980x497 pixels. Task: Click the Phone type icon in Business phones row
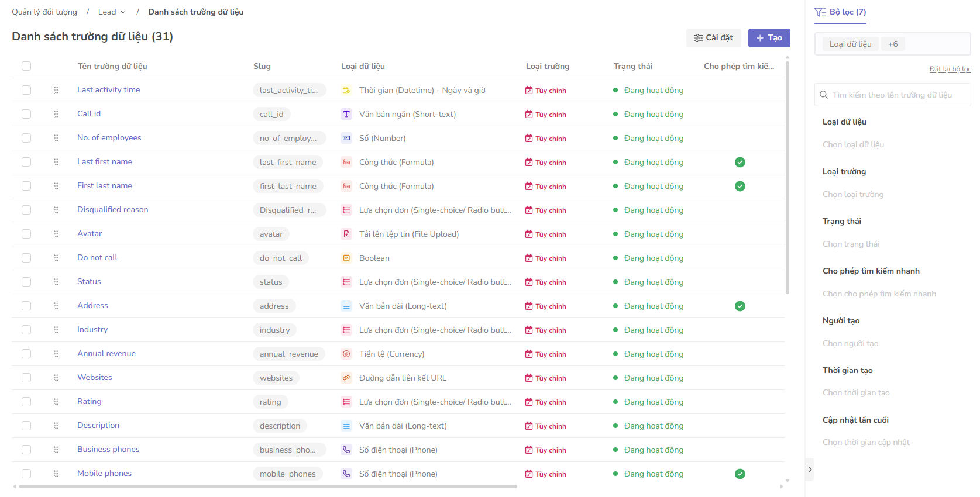click(346, 450)
